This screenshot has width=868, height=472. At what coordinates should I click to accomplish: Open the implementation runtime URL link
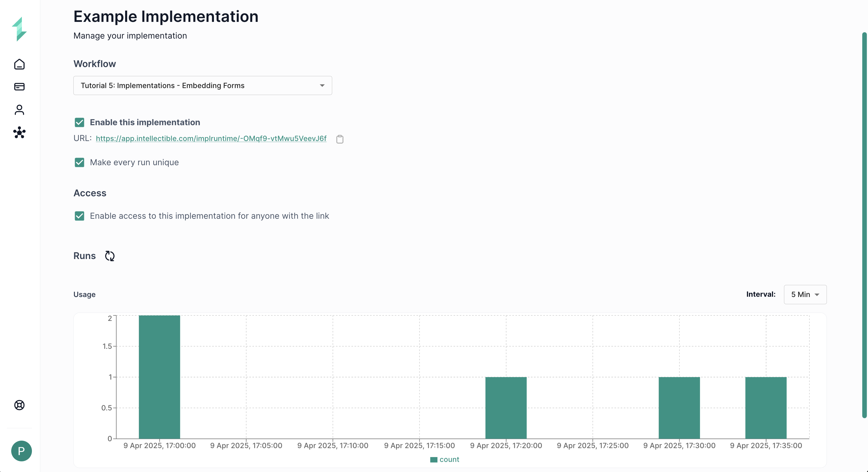coord(211,138)
